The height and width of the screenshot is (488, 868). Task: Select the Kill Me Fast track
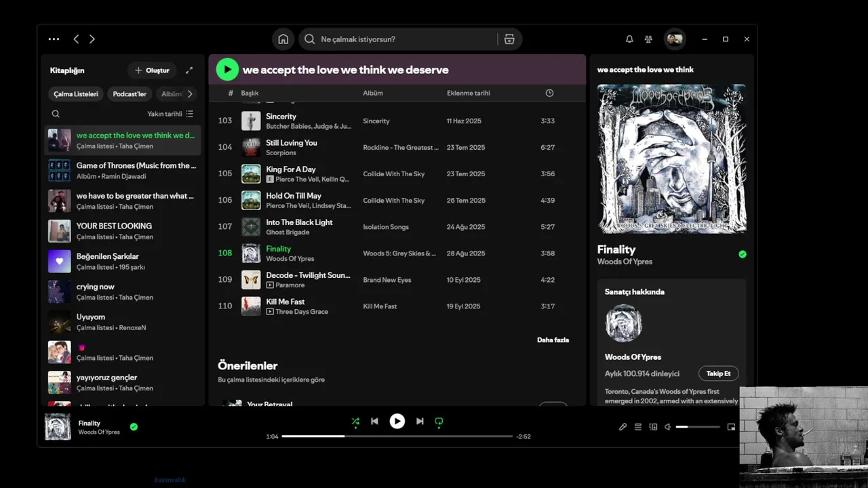tap(397, 306)
